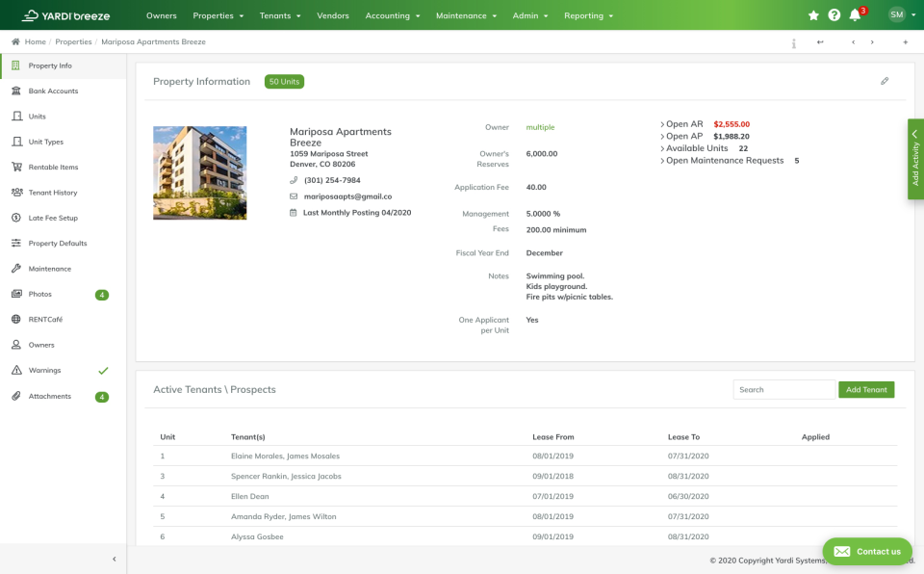Click the Properties breadcrumb link

coord(74,41)
